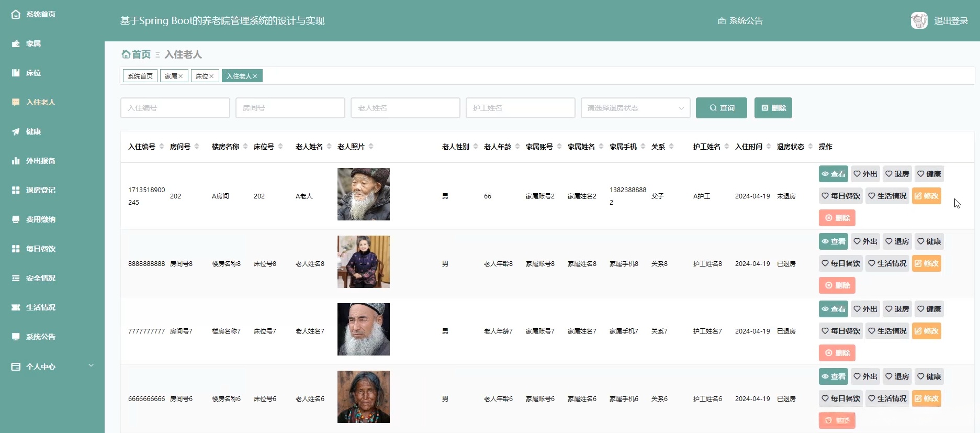Screen dimensions: 980x433
Task: Select 入住老人 sidebar item
Action: [x=33, y=102]
